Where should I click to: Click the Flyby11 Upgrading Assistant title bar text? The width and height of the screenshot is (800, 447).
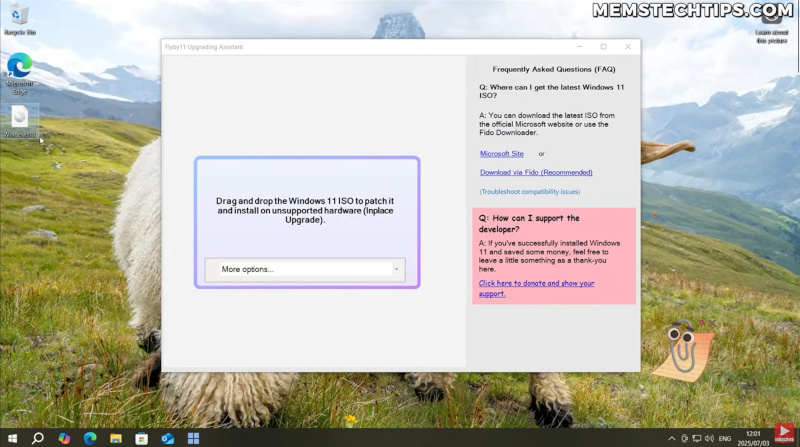click(x=204, y=47)
